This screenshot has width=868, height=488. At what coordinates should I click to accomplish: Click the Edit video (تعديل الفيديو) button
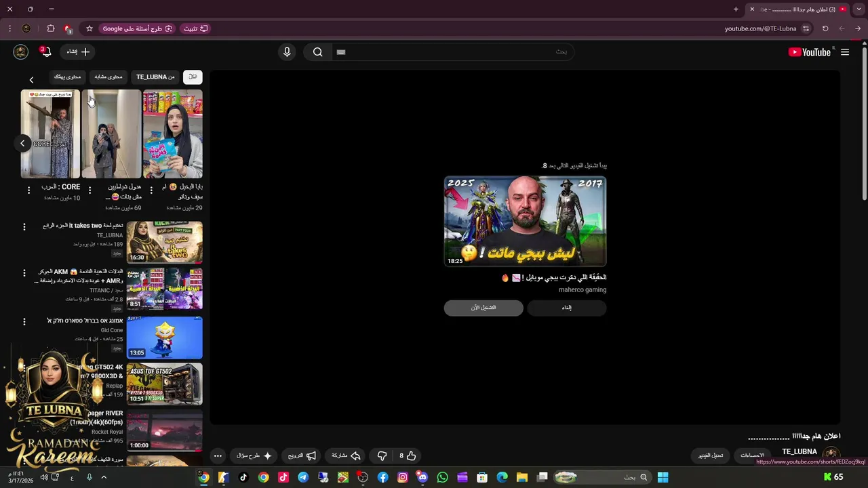point(711,455)
